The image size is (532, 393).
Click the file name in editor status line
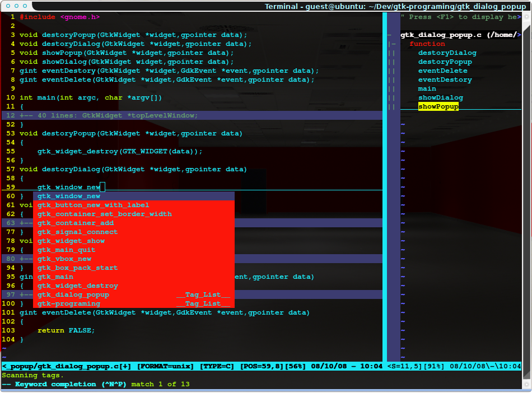[x=66, y=366]
